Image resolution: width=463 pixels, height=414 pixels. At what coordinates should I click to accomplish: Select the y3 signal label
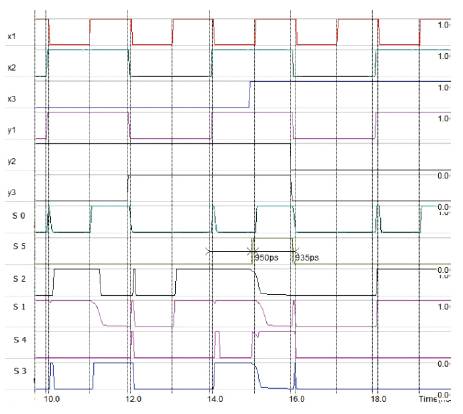coord(11,193)
